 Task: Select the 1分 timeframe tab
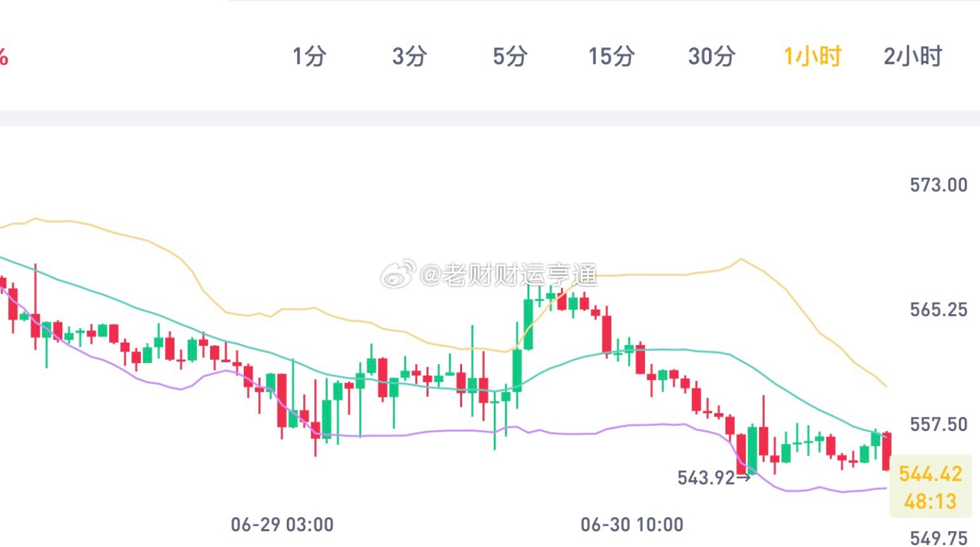[x=309, y=56]
